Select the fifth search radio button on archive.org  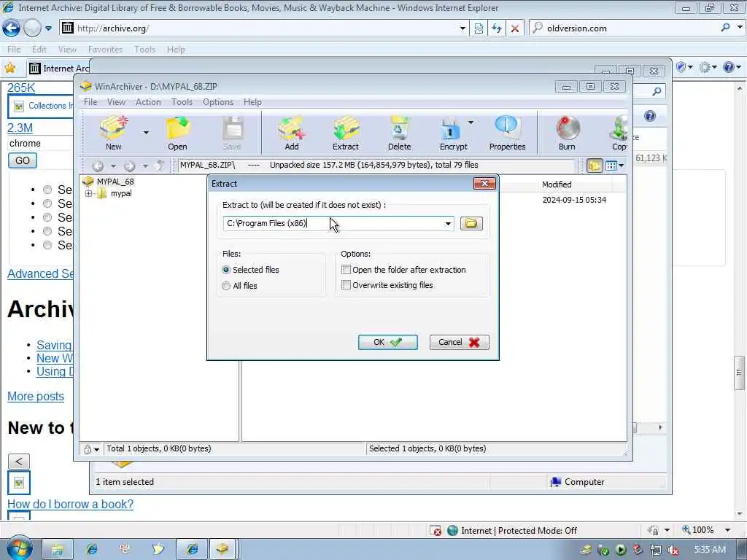point(47,245)
